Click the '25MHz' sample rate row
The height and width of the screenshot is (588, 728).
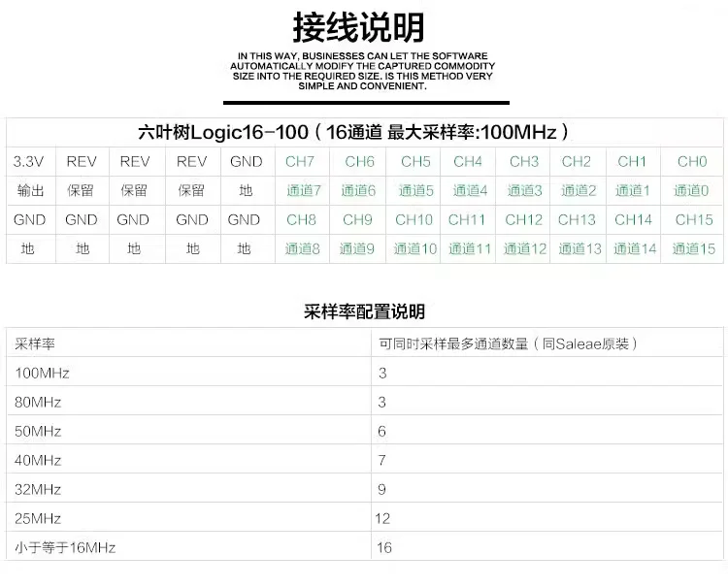click(x=364, y=517)
